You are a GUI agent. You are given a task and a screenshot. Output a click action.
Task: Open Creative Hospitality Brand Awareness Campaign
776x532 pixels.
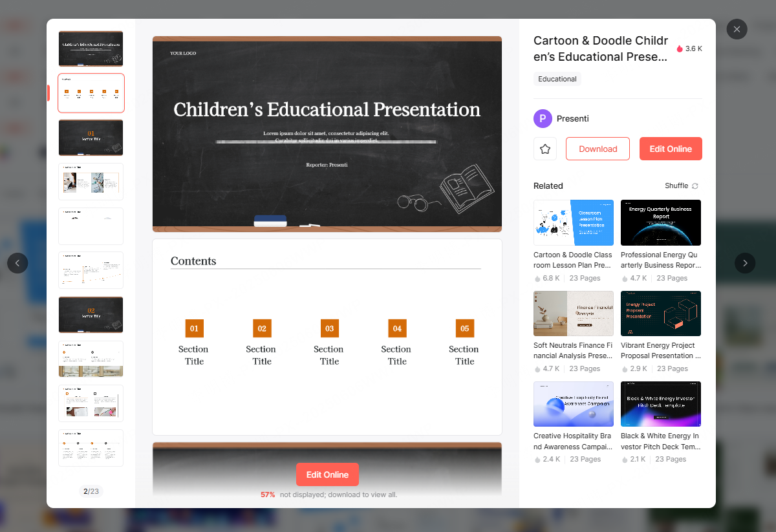click(x=573, y=403)
